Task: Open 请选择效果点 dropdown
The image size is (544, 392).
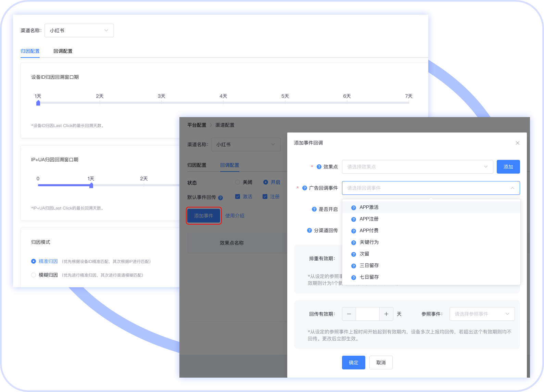Action: 417,167
